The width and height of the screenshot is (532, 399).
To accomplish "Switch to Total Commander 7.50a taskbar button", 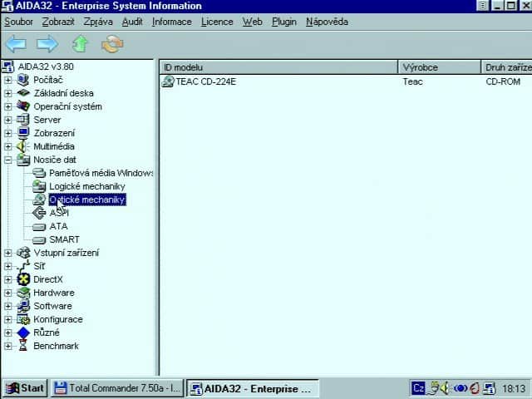I will coord(117,388).
